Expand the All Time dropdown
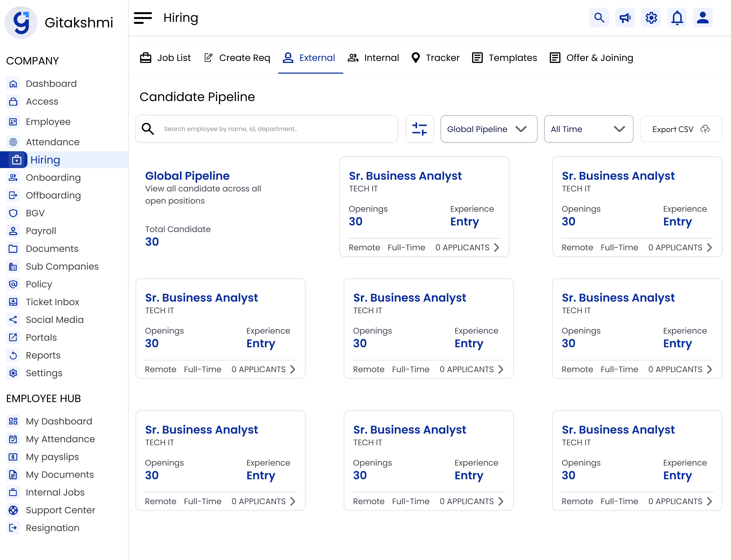The width and height of the screenshot is (731, 560). click(589, 129)
